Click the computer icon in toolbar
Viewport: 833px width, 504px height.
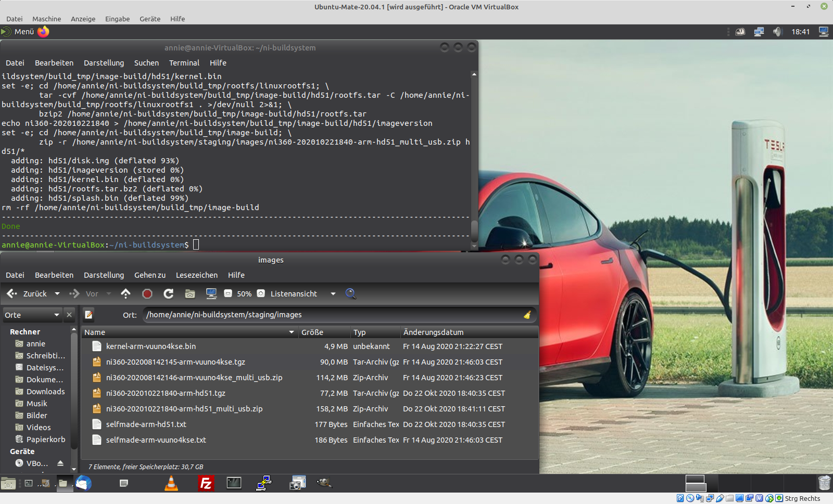tap(211, 294)
